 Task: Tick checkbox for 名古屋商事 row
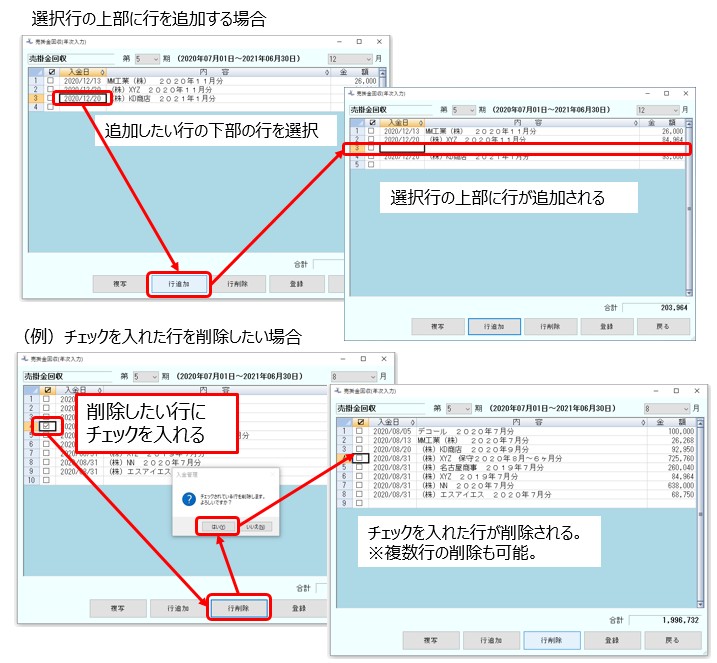pyautogui.click(x=359, y=467)
